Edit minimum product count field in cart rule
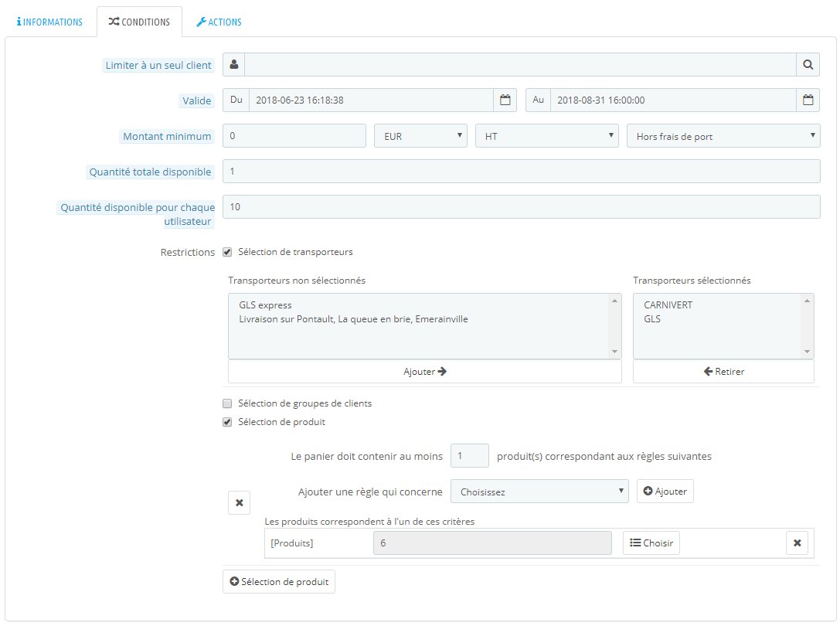The width and height of the screenshot is (840, 626). pyautogui.click(x=470, y=456)
